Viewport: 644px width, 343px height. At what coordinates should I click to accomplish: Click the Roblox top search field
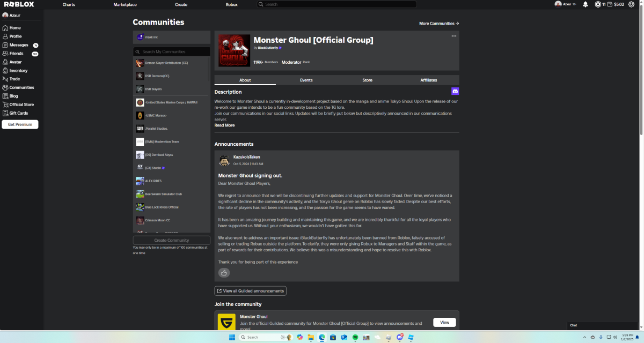point(337,4)
